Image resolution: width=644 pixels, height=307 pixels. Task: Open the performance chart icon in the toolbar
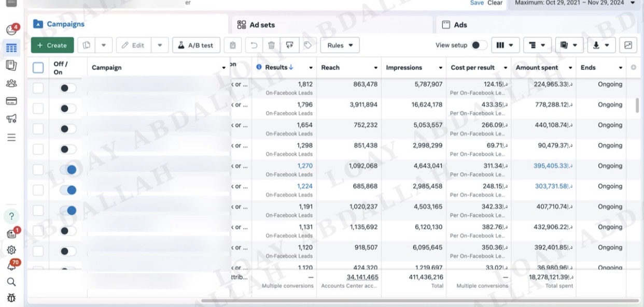(628, 45)
